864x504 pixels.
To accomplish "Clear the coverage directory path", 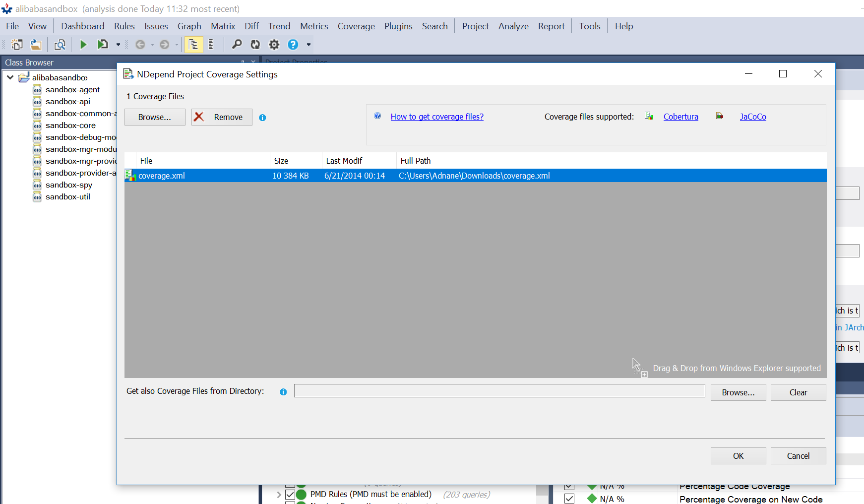I will pos(798,392).
